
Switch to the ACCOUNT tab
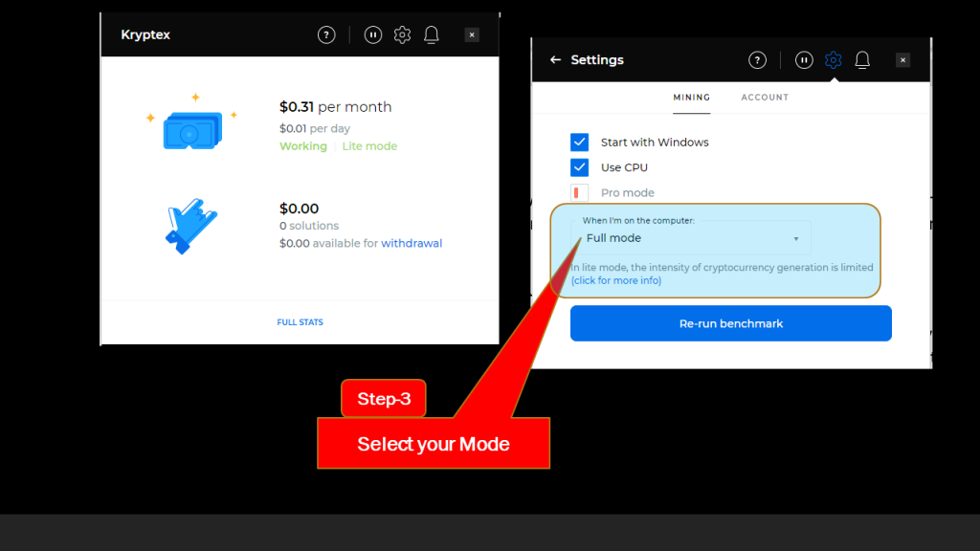[x=765, y=98]
